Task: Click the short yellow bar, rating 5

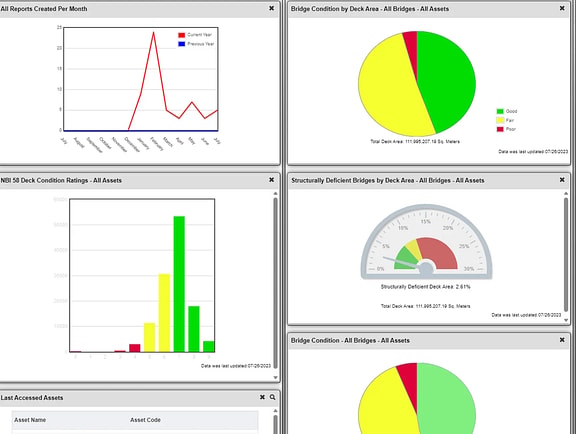Action: point(150,337)
